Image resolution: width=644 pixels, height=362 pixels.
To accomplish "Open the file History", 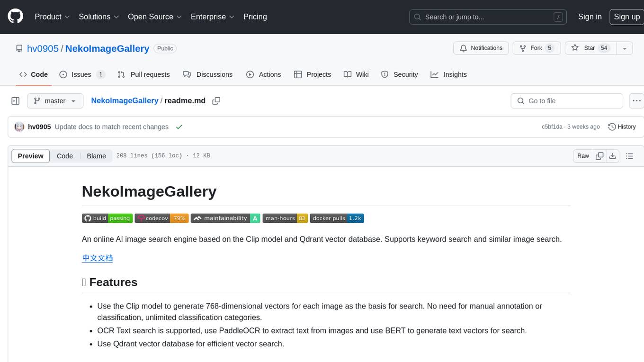I will (x=622, y=127).
